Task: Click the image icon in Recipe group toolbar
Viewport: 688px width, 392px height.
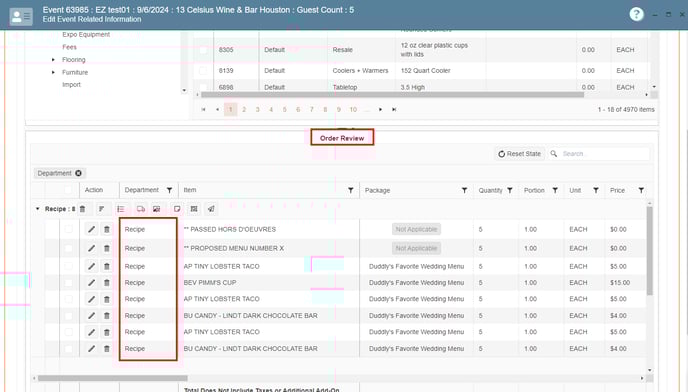Action: click(157, 209)
